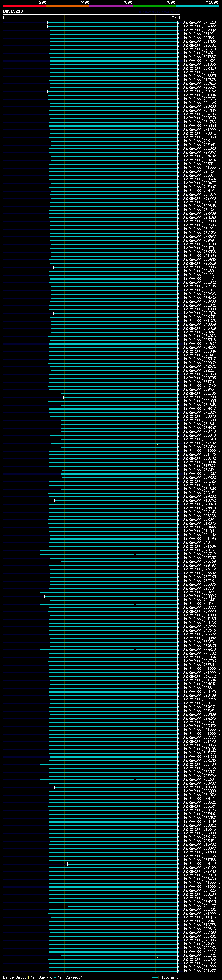Image resolution: width=222 pixels, height=980 pixels.
Task: Click the label UniRef100_Q09054
Action: click(199, 390)
